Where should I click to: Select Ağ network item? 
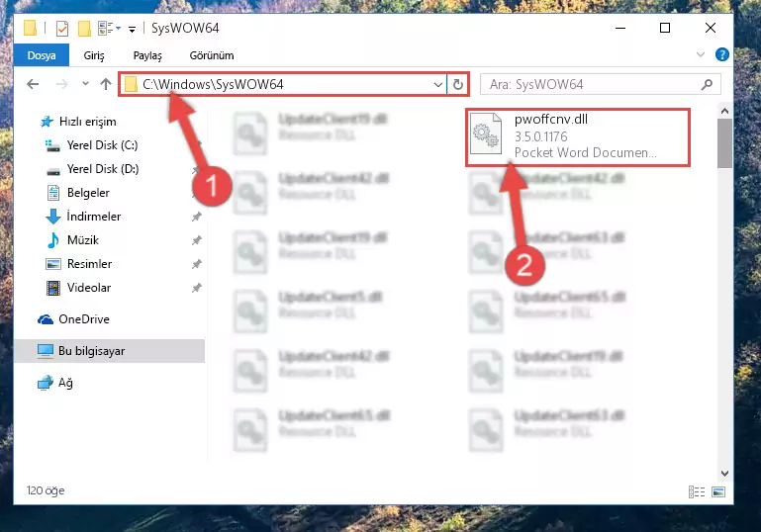(x=55, y=383)
